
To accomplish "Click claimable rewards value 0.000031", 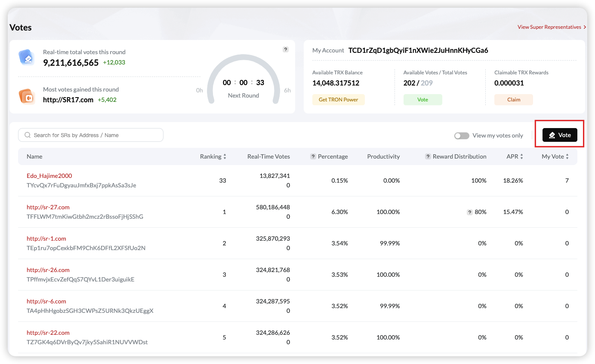I will [x=509, y=83].
